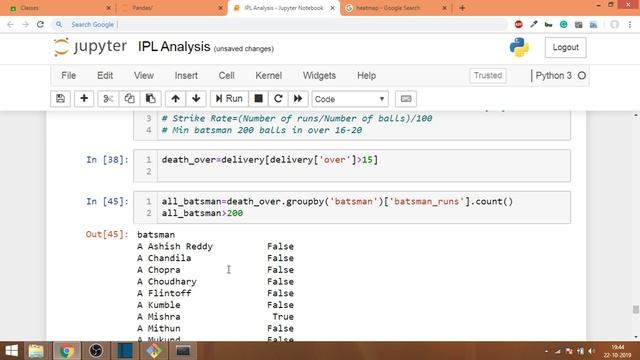Screen dimensions: 640x360
Task: Open the Widgets menu
Action: coord(319,76)
